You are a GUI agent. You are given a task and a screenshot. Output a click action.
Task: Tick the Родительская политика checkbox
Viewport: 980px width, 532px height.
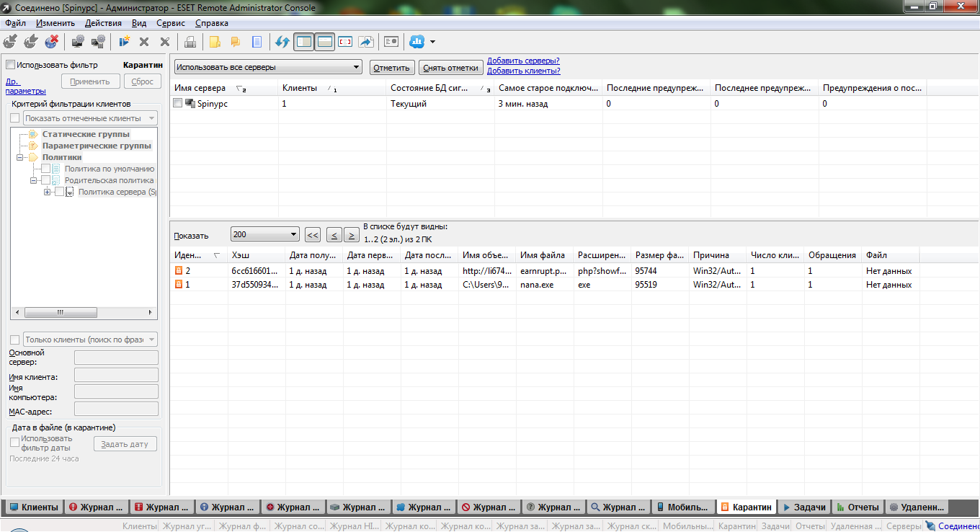point(45,180)
